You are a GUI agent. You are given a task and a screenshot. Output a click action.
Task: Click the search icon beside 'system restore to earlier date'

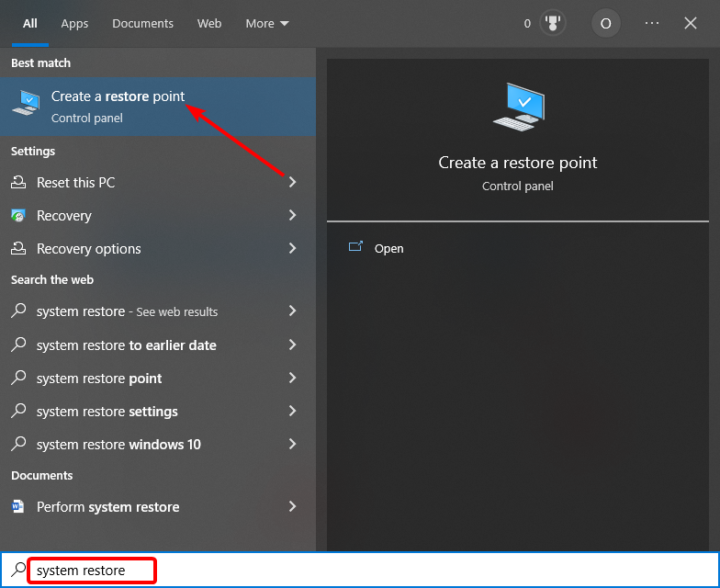[x=18, y=345]
